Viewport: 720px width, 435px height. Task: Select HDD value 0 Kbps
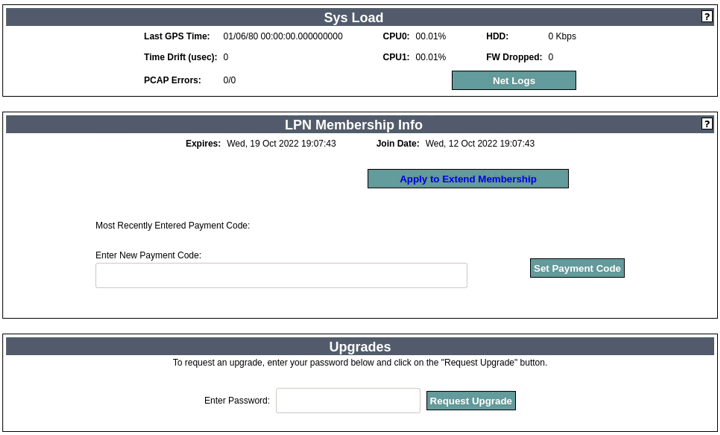click(562, 36)
